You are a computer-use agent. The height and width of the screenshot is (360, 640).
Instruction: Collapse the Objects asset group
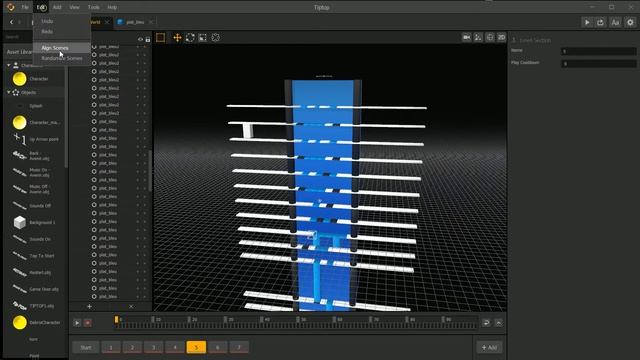9,93
